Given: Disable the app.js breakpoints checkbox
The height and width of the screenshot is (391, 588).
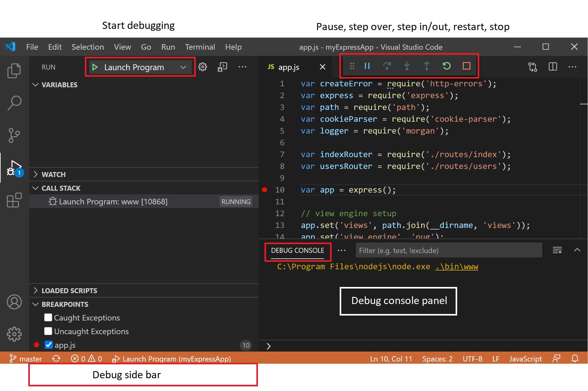Looking at the screenshot, I should point(49,345).
